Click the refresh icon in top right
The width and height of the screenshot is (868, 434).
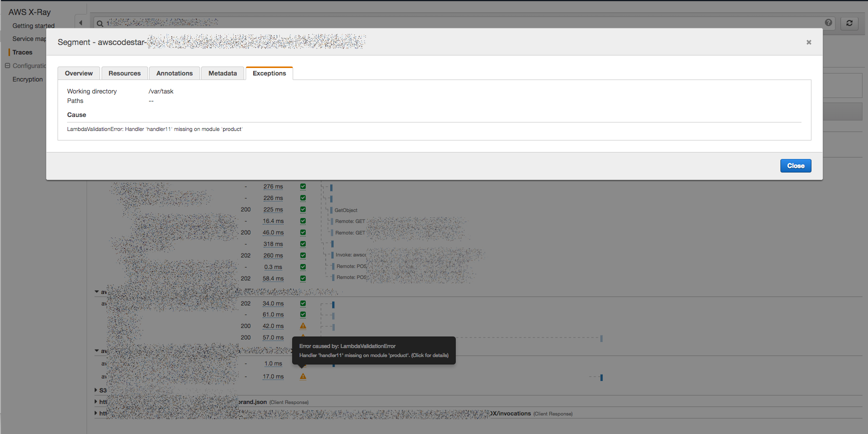[x=849, y=23]
